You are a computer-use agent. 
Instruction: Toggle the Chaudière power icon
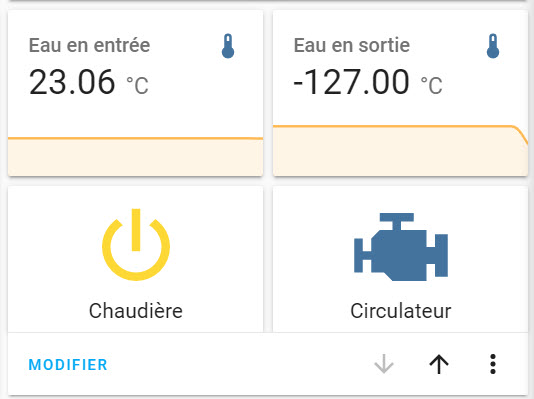[x=136, y=245]
